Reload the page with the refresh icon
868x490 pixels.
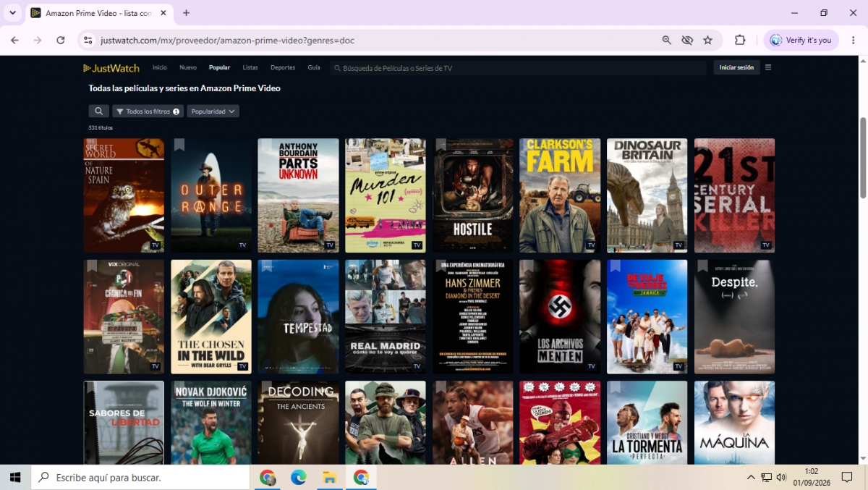point(61,40)
